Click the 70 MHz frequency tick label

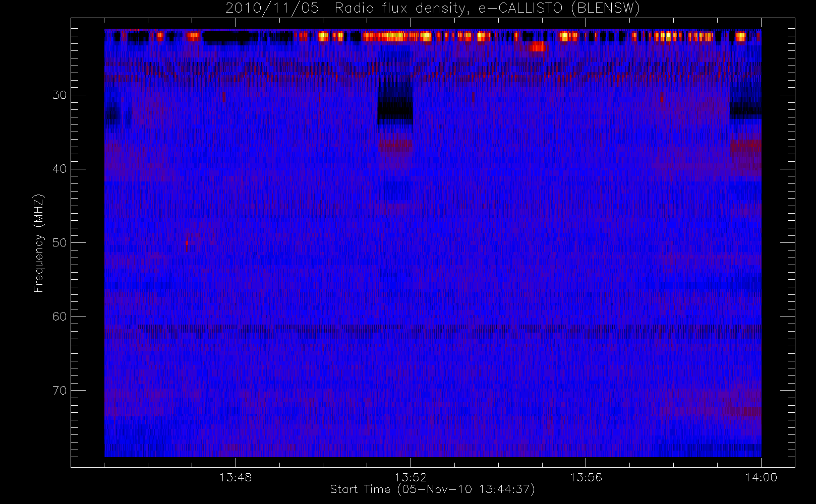pyautogui.click(x=60, y=391)
